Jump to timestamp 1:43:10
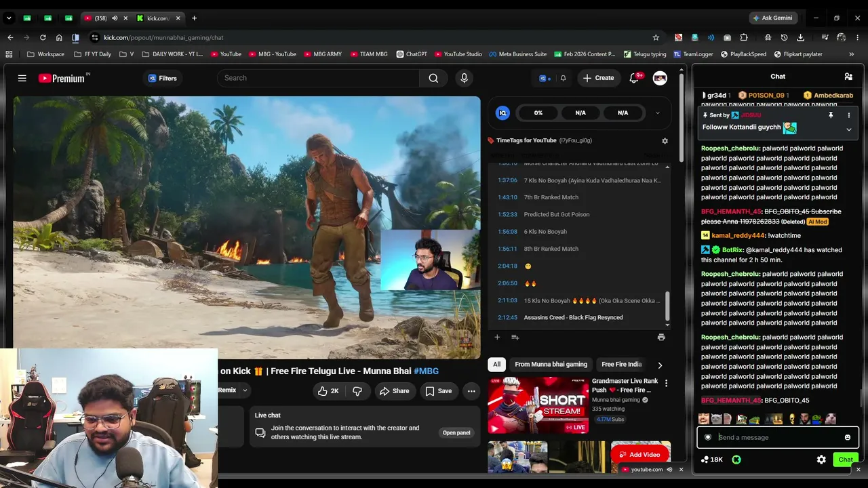This screenshot has height=488, width=868. (507, 197)
